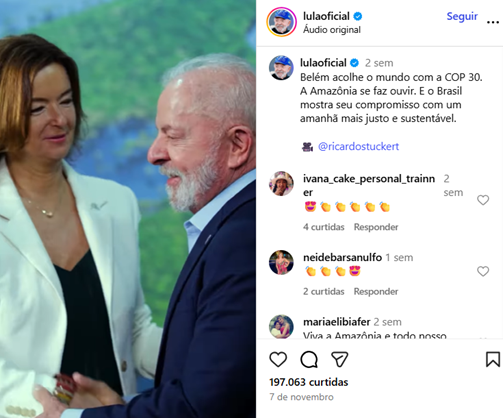Image resolution: width=503 pixels, height=418 pixels.
Task: Open neidebarsanulfo's profile avatar
Action: pos(281,262)
